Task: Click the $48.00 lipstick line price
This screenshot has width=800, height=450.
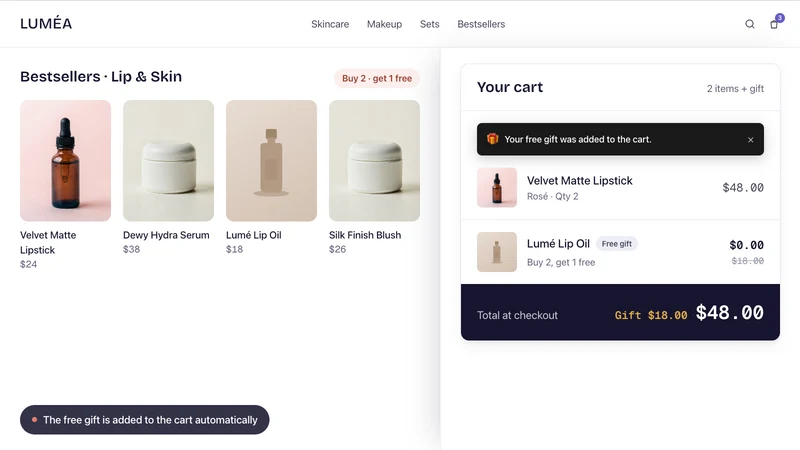Action: click(x=743, y=188)
